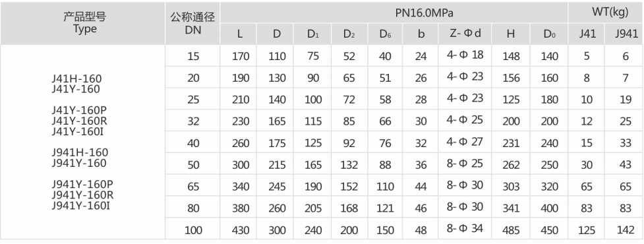Click the D0 header cell
The image size is (644, 244).
549,34
